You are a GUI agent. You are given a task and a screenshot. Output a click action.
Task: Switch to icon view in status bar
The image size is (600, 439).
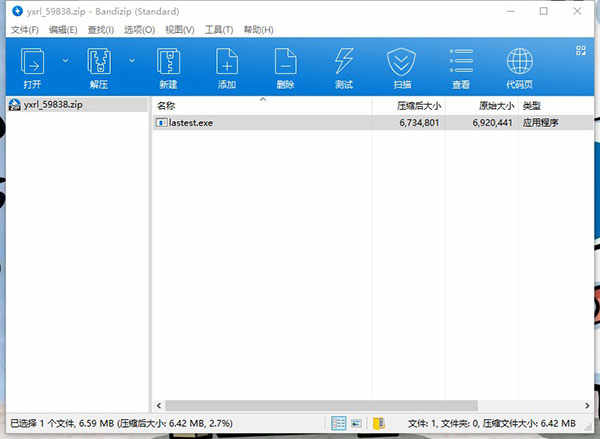click(x=356, y=423)
